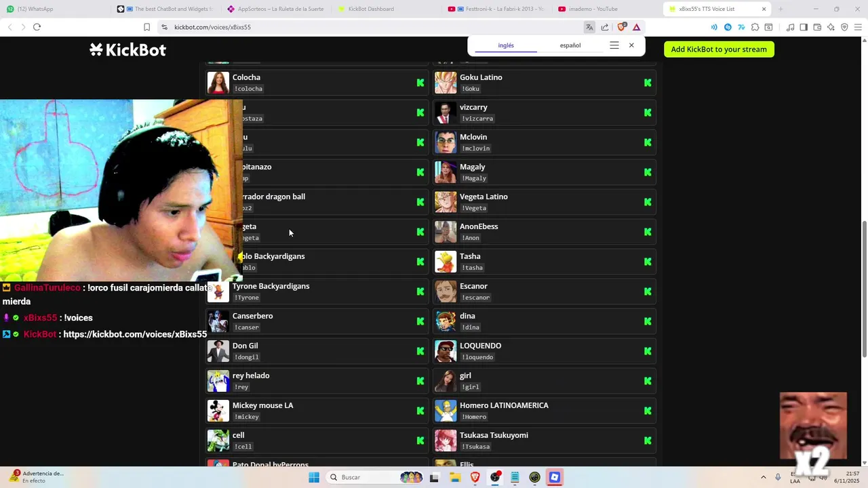Image resolution: width=868 pixels, height=488 pixels.
Task: Select español in the translate popup
Action: (x=570, y=45)
